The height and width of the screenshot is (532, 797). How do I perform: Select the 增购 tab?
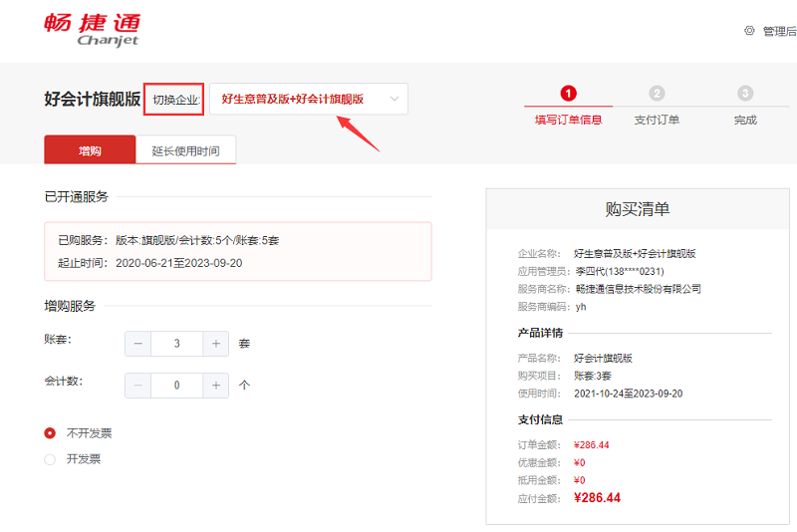pyautogui.click(x=90, y=149)
